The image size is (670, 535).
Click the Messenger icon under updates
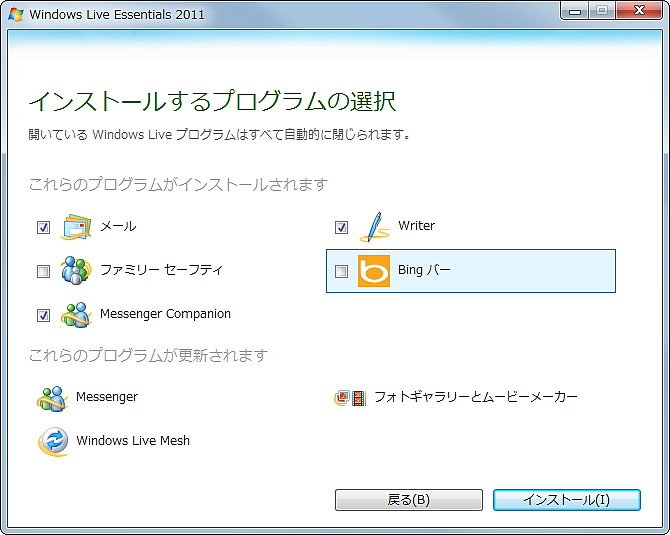coord(52,398)
